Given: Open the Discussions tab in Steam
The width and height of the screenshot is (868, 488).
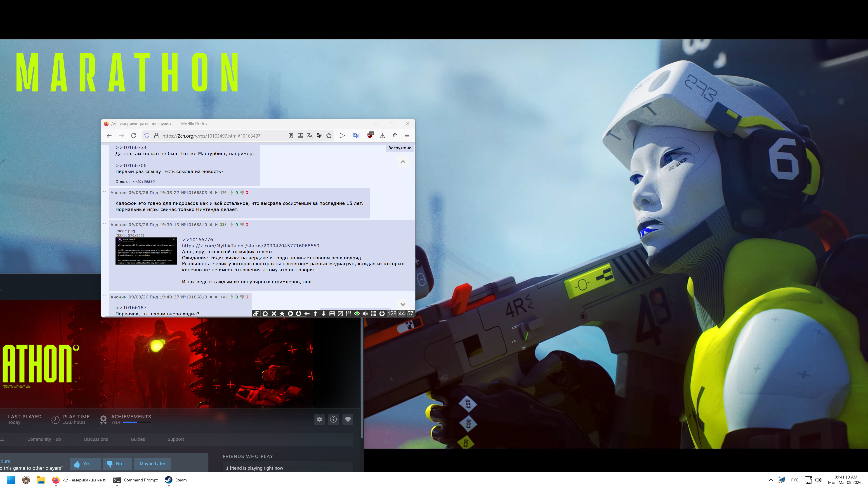Looking at the screenshot, I should tap(96, 439).
